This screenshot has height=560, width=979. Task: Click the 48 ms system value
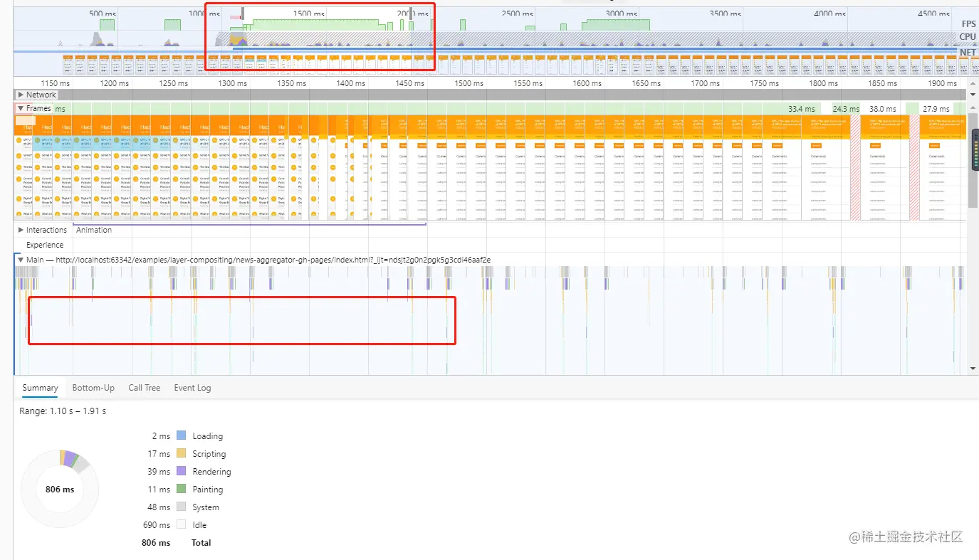coord(159,507)
